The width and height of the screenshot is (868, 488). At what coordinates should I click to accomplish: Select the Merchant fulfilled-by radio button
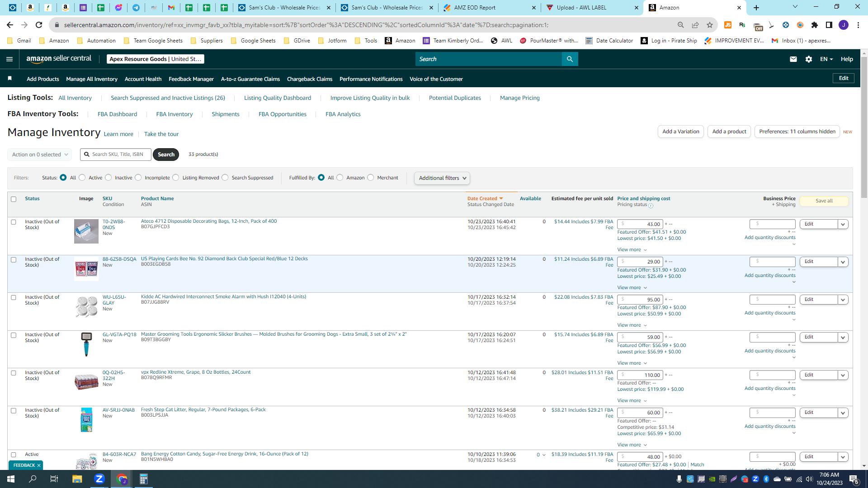371,178
